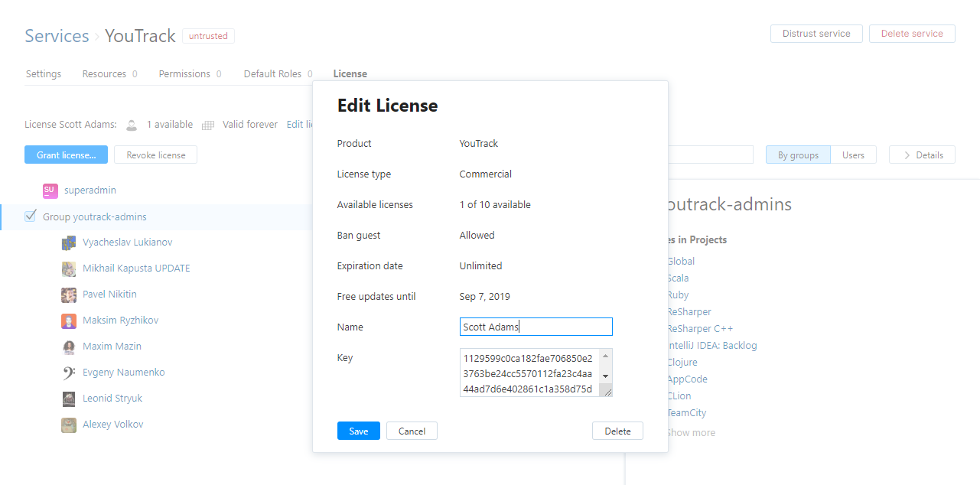The image size is (980, 485).
Task: Click Pavel Nikitin's avatar
Action: point(69,295)
